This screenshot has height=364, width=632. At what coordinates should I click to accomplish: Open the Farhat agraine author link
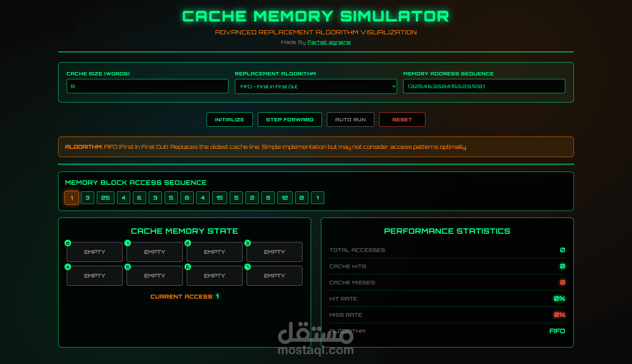tap(329, 42)
